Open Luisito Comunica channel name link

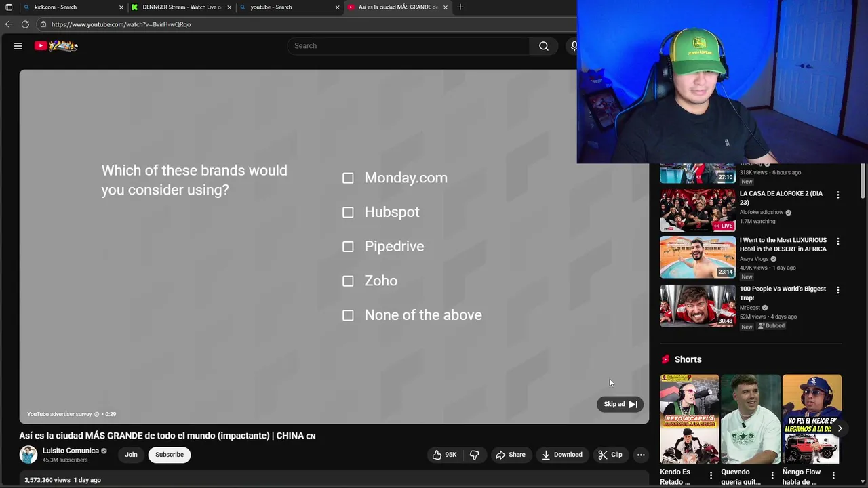click(x=71, y=451)
